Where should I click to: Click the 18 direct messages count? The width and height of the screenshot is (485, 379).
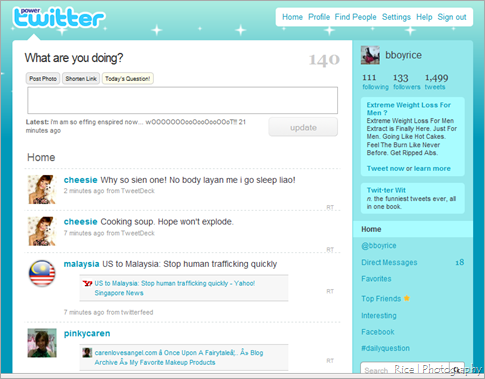click(x=460, y=262)
